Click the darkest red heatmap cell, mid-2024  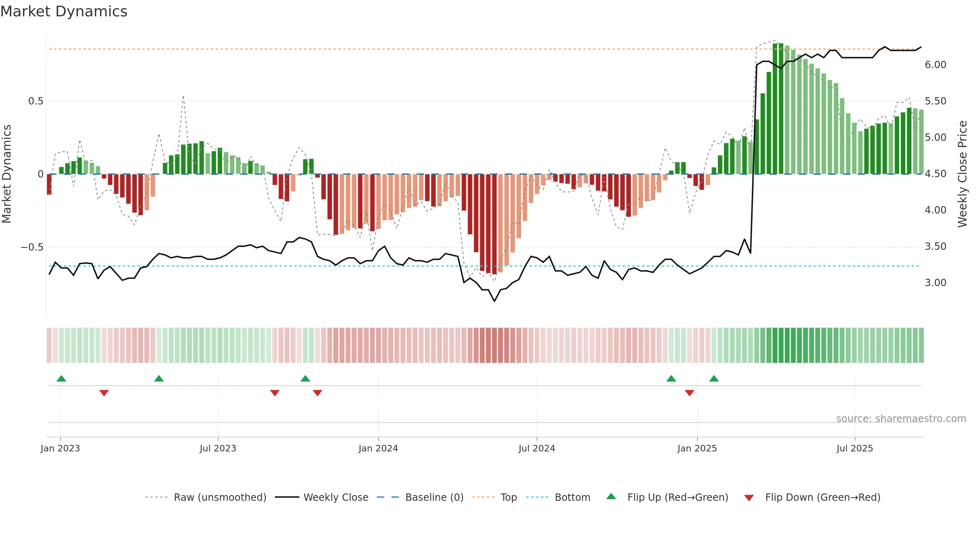[x=494, y=345]
